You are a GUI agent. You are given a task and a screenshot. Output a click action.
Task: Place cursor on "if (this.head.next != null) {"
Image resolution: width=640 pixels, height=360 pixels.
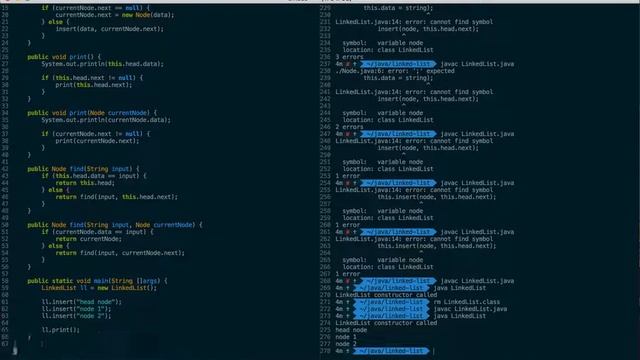[x=92, y=78]
